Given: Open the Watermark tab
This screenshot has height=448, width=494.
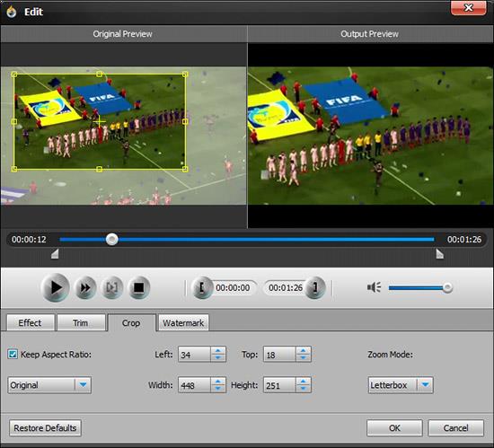Looking at the screenshot, I should coord(183,322).
